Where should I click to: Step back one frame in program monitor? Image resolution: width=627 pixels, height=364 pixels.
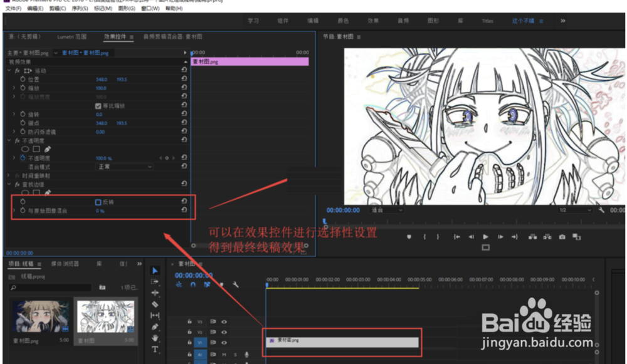[x=471, y=237]
